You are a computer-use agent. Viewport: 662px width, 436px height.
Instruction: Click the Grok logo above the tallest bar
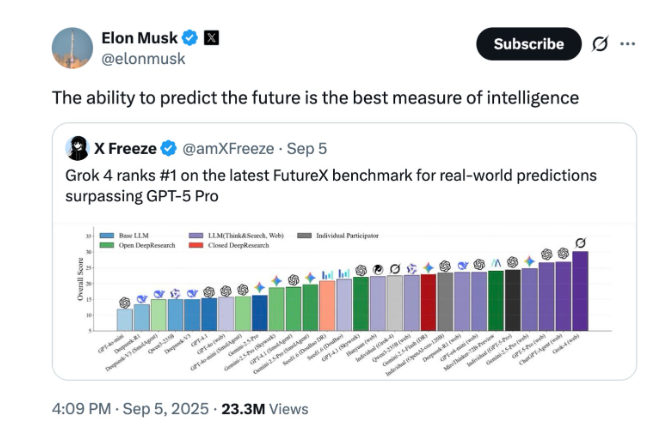[580, 242]
